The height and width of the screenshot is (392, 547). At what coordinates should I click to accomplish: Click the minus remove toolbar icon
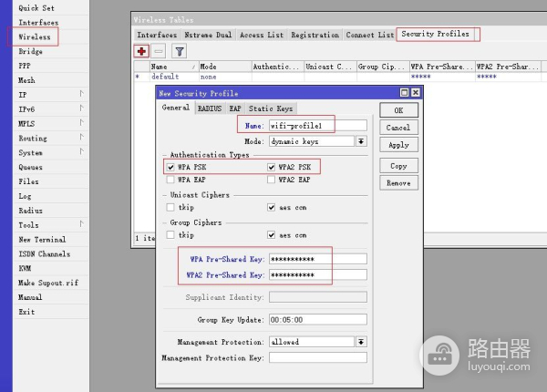pyautogui.click(x=160, y=52)
